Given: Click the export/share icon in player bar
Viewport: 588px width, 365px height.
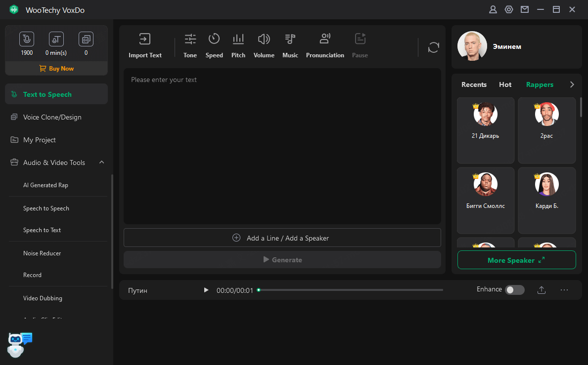Looking at the screenshot, I should (x=542, y=290).
